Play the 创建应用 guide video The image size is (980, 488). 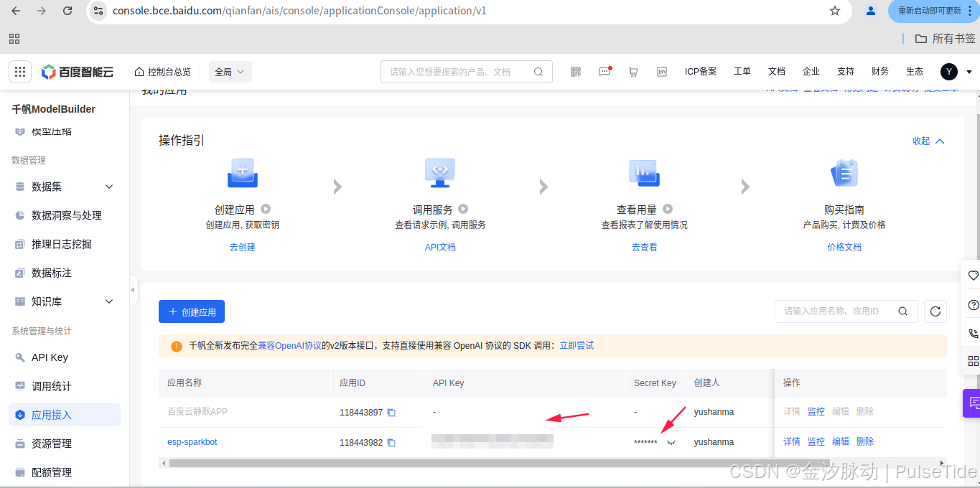point(266,210)
